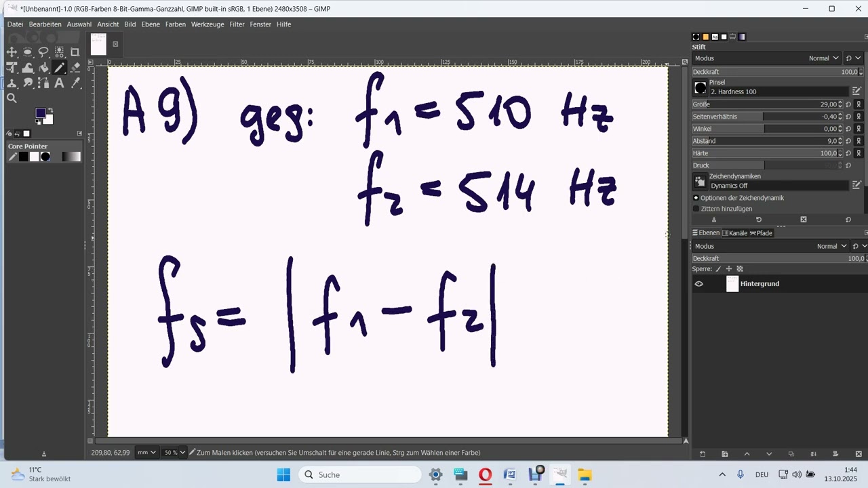Expand Optionen der Zeichendynamik
The height and width of the screenshot is (488, 868).
pos(696,198)
